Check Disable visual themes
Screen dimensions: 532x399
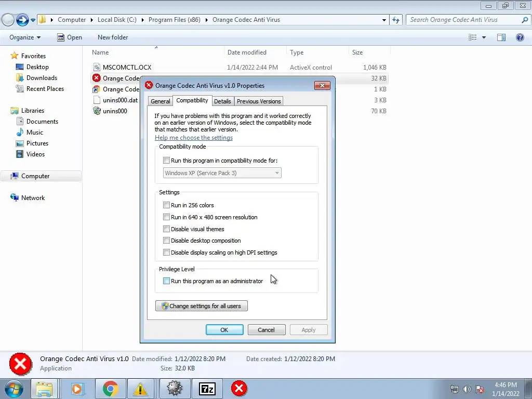pyautogui.click(x=166, y=229)
